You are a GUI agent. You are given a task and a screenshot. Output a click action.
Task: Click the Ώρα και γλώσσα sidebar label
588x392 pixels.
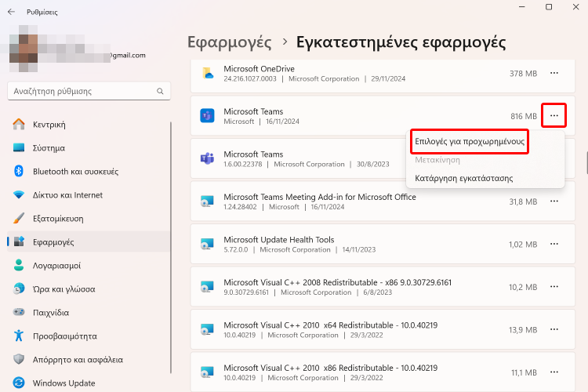pyautogui.click(x=64, y=289)
